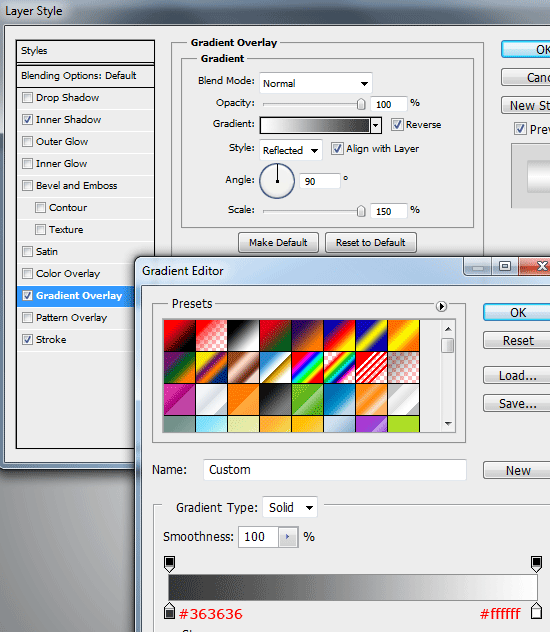The width and height of the screenshot is (550, 632).
Task: Select the Styles section header
Action: pos(85,51)
